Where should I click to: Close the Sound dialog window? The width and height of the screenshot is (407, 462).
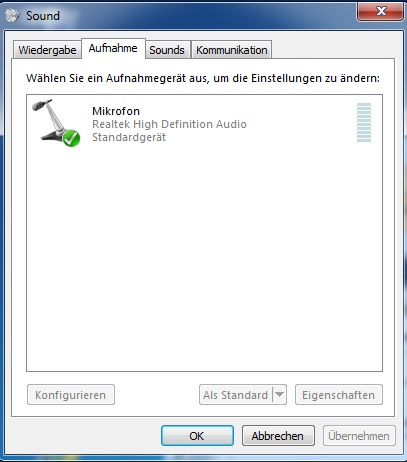380,11
